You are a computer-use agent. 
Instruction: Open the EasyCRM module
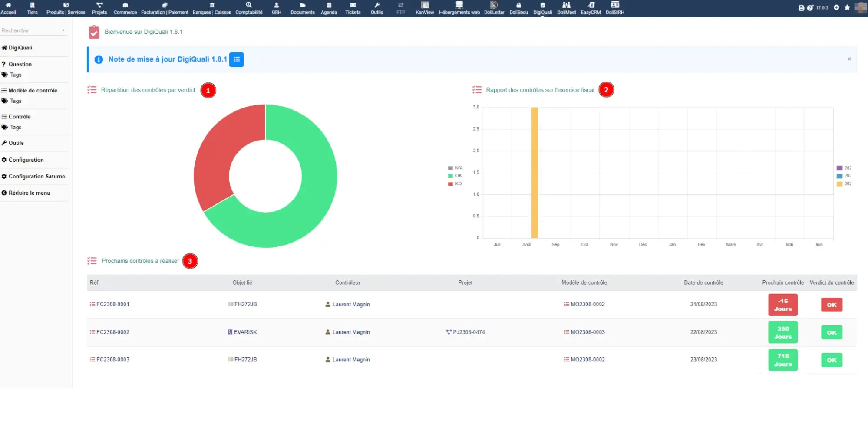(590, 8)
